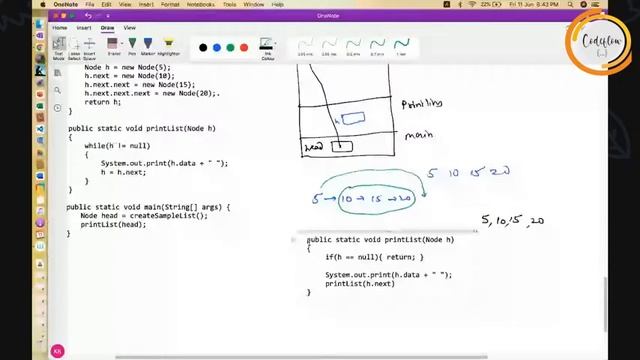The image size is (640, 360).
Task: Click the 'printList(head);' line
Action: (x=113, y=224)
